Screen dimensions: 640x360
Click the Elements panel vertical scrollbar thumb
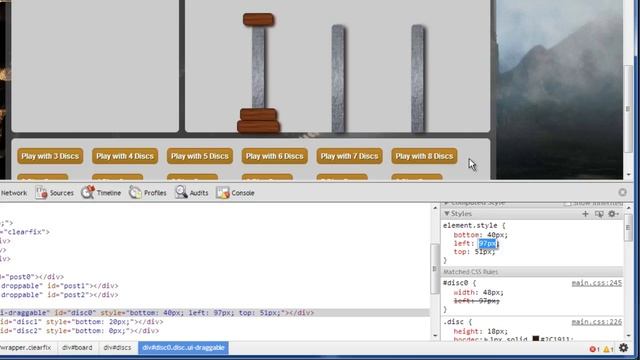pos(435,269)
